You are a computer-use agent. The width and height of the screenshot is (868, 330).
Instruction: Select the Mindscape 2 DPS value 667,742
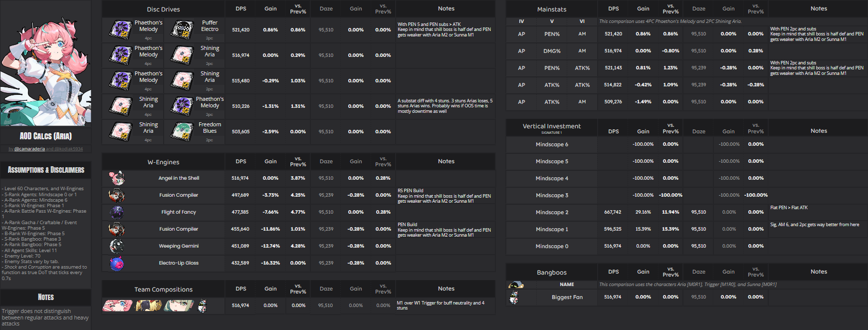point(613,212)
